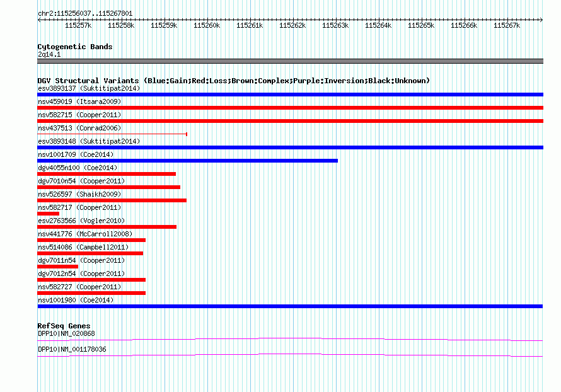
Task: Click the RefSeq Genes track title
Action: [x=64, y=326]
